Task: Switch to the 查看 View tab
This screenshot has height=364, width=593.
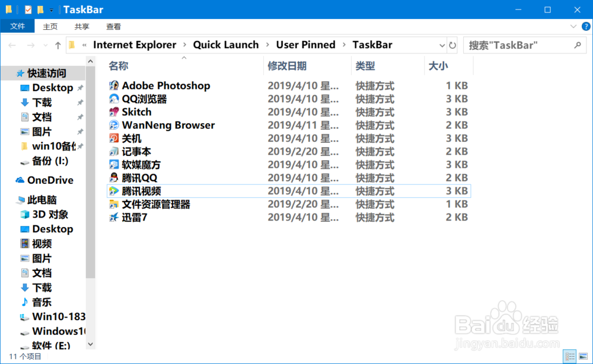Action: point(113,26)
